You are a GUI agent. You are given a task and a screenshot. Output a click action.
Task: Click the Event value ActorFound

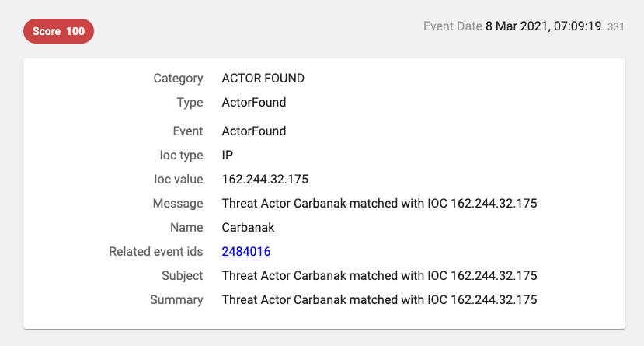(x=254, y=131)
